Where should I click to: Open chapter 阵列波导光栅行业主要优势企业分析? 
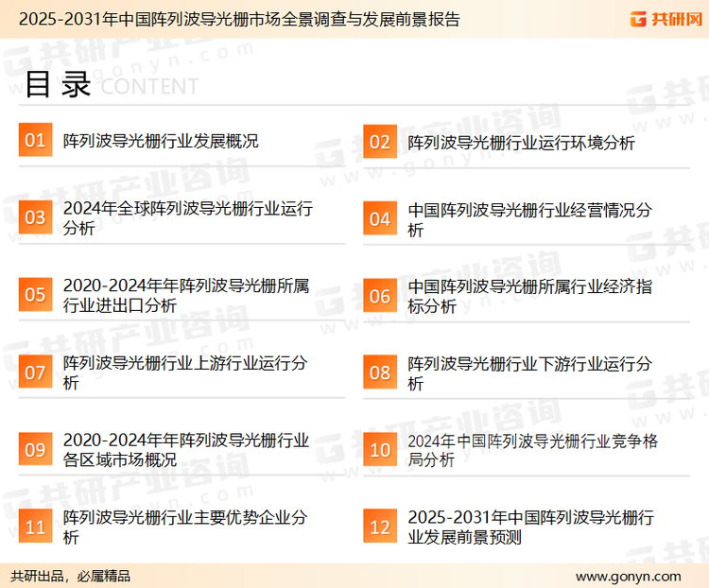coord(185,527)
